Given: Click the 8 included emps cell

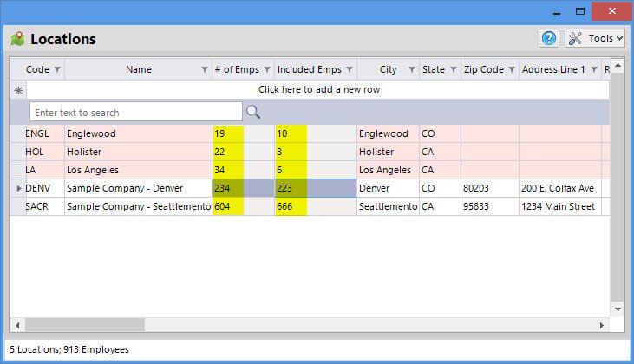Looking at the screenshot, I should click(x=316, y=152).
